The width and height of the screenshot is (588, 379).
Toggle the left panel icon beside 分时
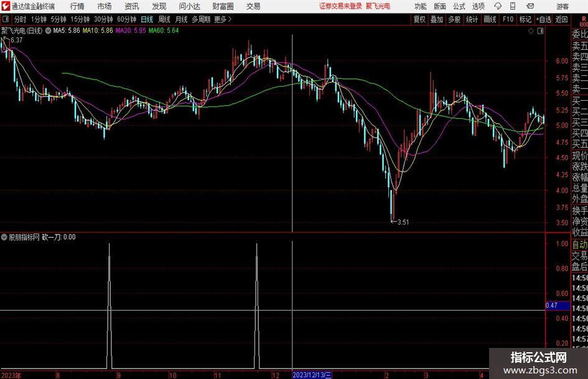[x=6, y=19]
